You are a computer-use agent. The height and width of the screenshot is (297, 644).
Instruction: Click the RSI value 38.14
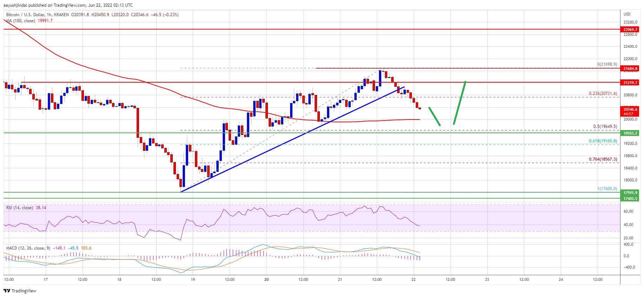[x=41, y=208]
